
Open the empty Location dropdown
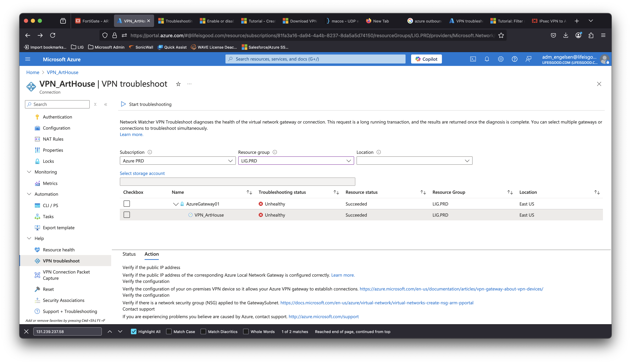[414, 161]
